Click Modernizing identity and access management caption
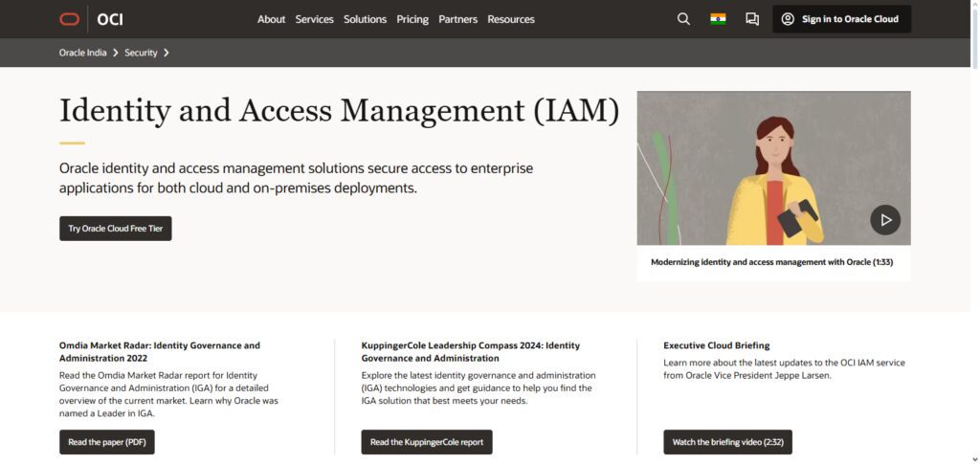980x464 pixels. (772, 262)
